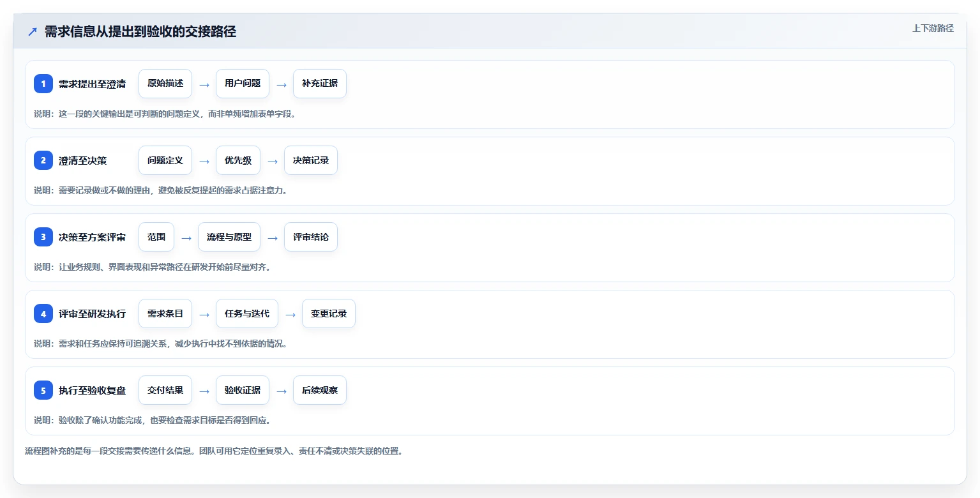Viewport: 980px width, 498px height.
Task: Click the arrow between 范围 and 流程与原型
Action: [186, 238]
